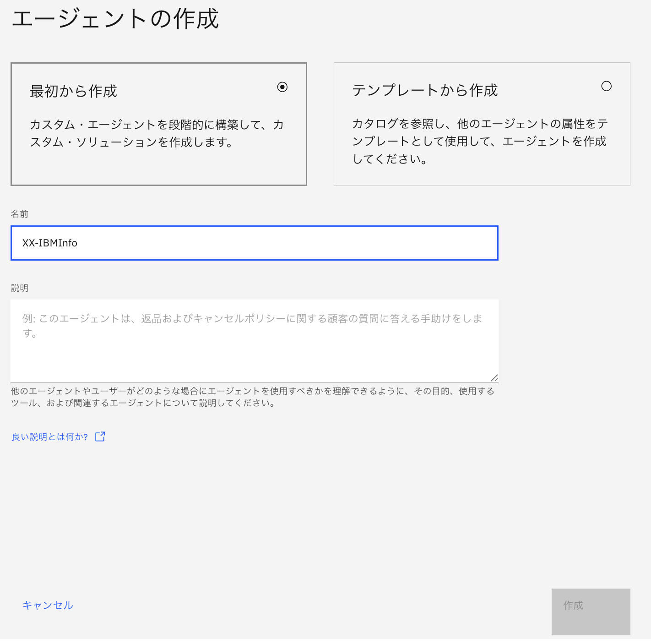Click the カタログを参照し description in template card
The height and width of the screenshot is (644, 651).
tap(479, 141)
